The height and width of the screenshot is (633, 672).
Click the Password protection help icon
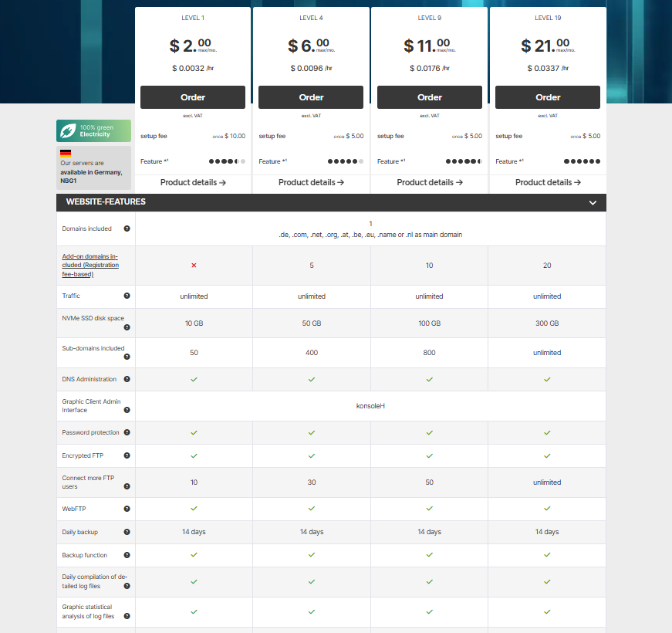127,432
